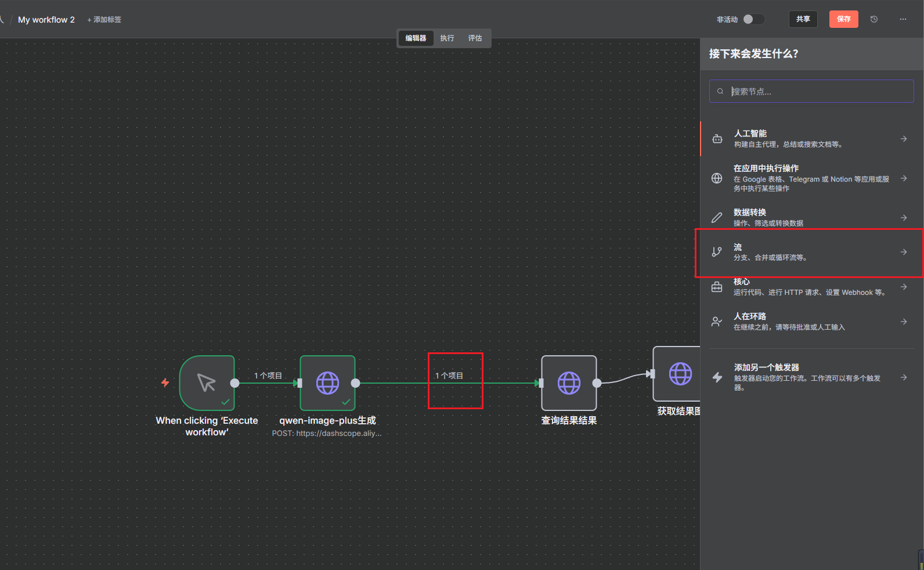Click the output port of 查询结果结果 node

click(597, 383)
